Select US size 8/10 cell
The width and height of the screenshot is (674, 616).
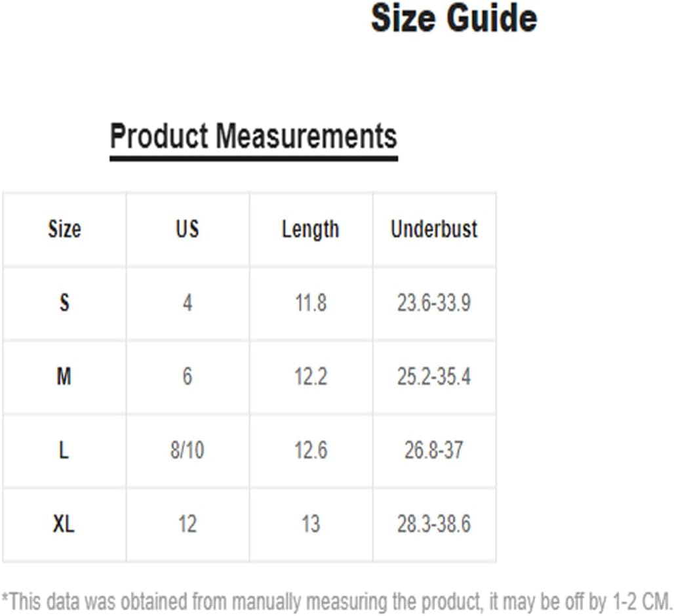point(188,451)
